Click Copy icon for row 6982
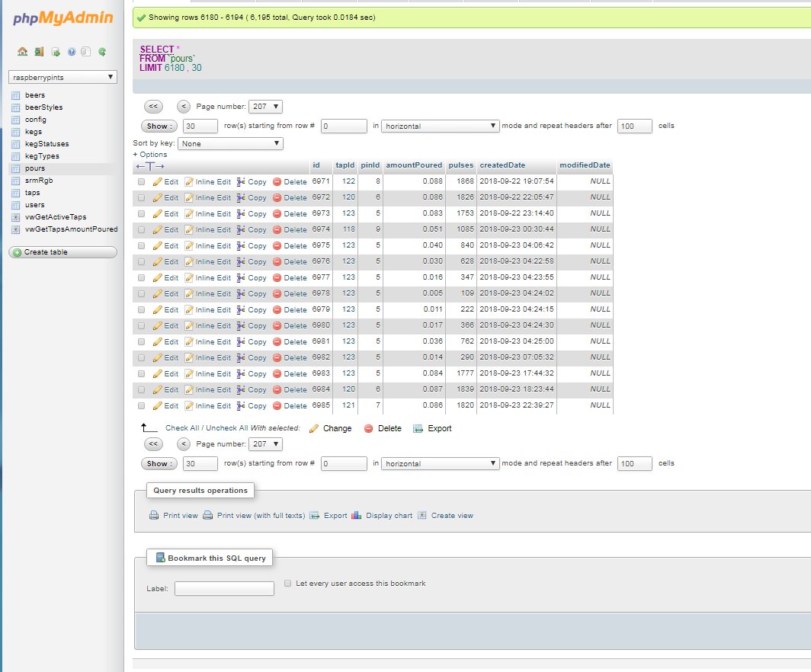811x672 pixels. (241, 357)
